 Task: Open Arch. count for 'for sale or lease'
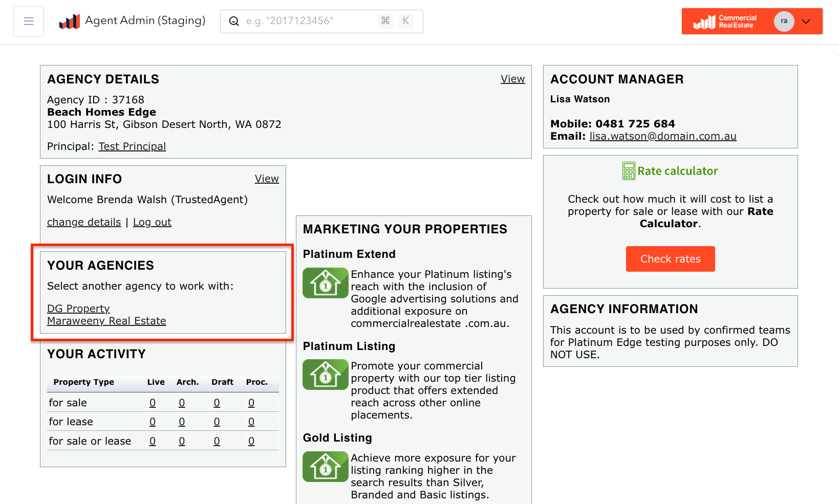tap(182, 441)
